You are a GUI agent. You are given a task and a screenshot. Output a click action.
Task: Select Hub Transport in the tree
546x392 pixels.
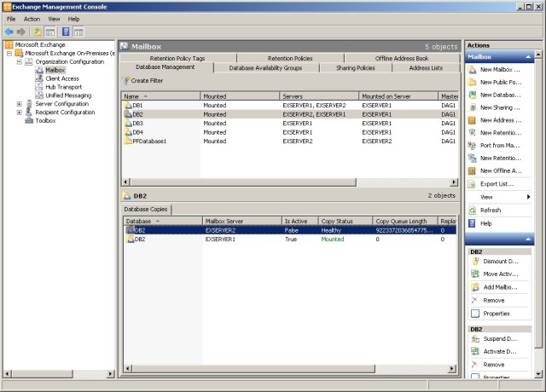tap(61, 87)
